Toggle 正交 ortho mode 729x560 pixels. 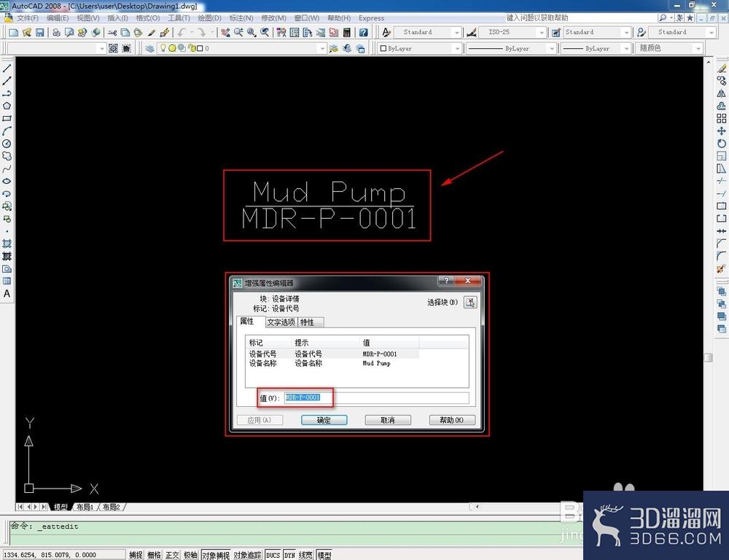(x=173, y=555)
